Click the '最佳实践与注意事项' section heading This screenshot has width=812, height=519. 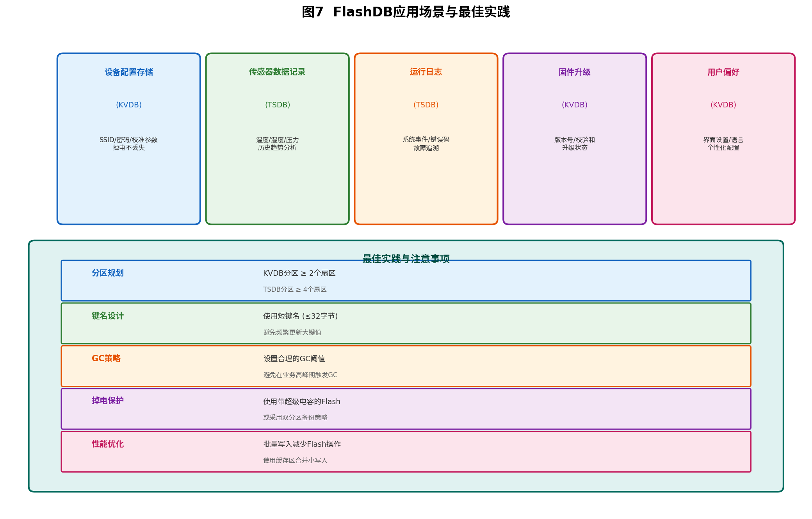pyautogui.click(x=406, y=259)
